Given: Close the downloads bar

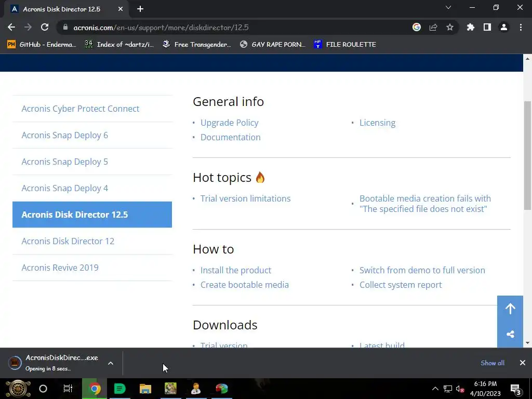Looking at the screenshot, I should coord(523,363).
